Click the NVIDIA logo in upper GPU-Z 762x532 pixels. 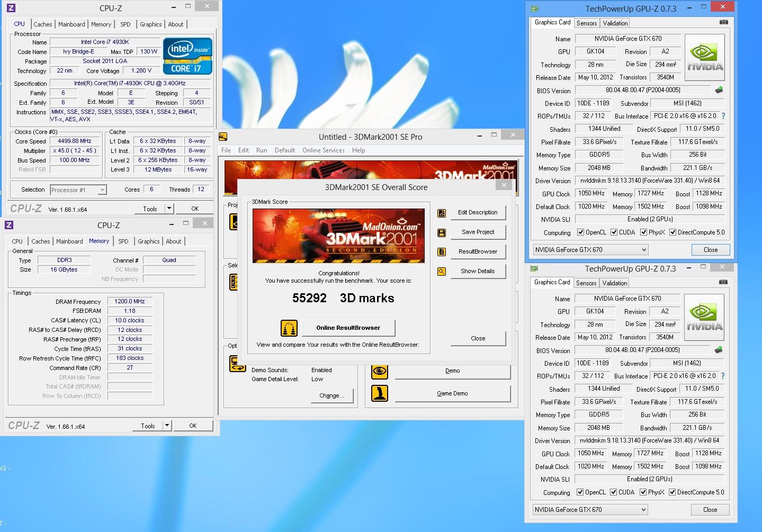(x=705, y=58)
